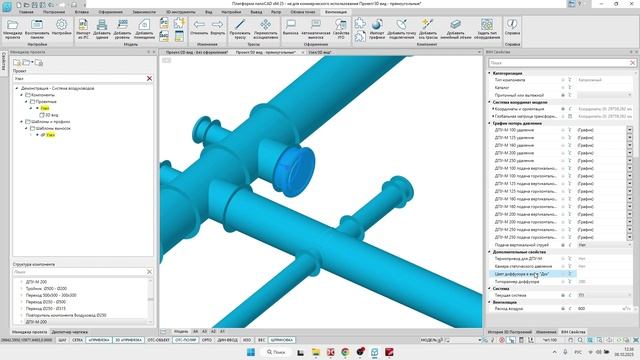640x360 pixels.
Task: Toggle ОТС-ОБЪЕКТ status bar mode
Action: coord(158,340)
